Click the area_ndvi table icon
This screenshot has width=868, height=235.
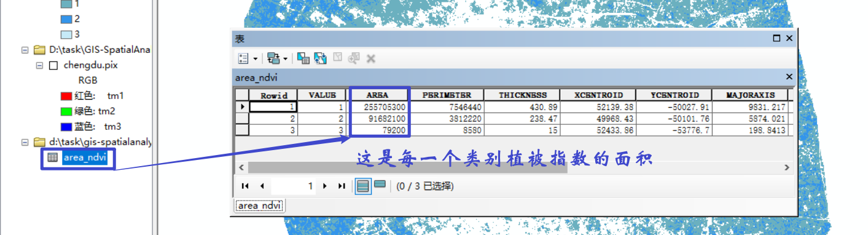tap(53, 157)
